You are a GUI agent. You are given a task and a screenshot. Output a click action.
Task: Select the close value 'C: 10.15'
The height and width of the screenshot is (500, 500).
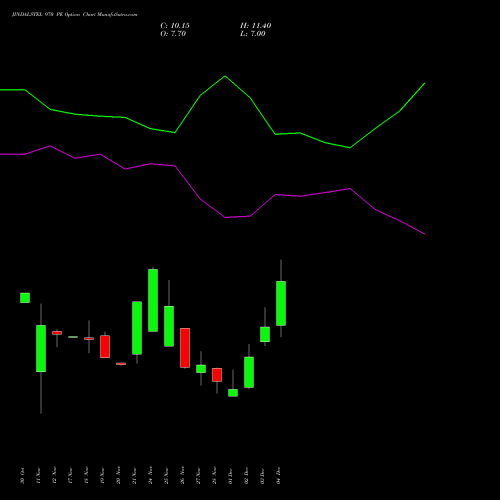point(175,26)
